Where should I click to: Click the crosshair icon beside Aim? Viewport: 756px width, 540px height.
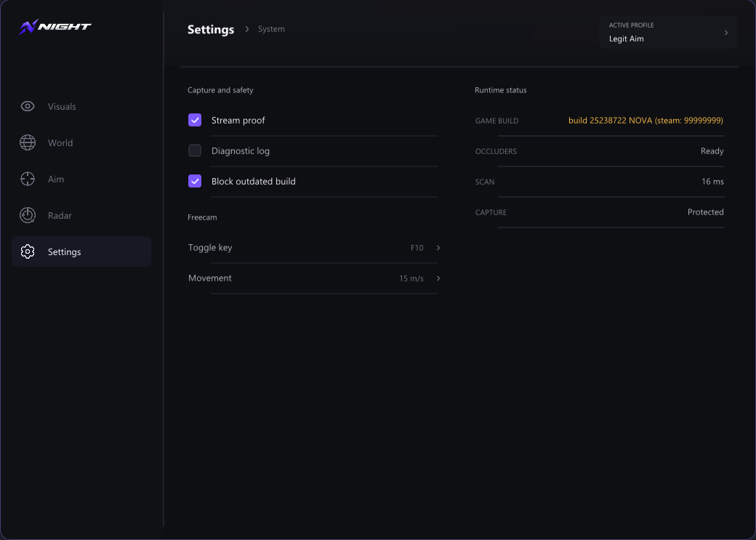point(28,179)
